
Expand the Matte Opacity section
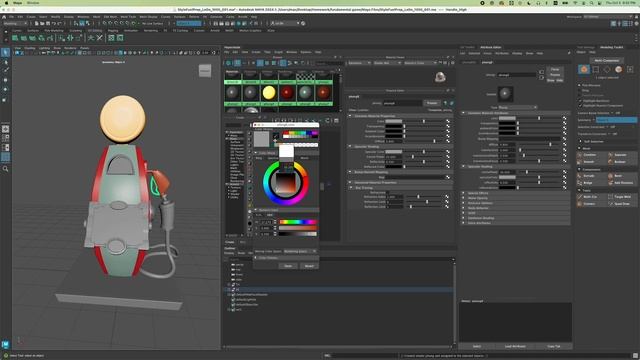[464, 198]
